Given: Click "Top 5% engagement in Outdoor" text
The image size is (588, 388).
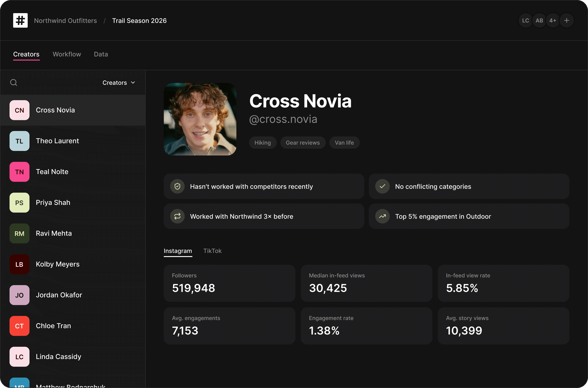Looking at the screenshot, I should click(443, 216).
